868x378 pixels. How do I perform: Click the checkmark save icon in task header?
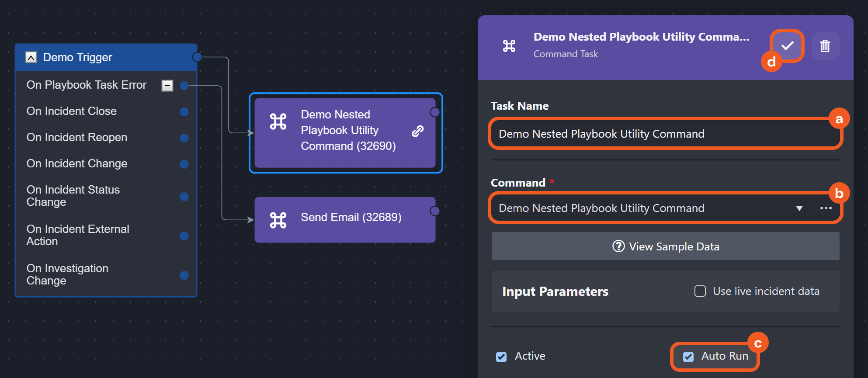coord(787,46)
